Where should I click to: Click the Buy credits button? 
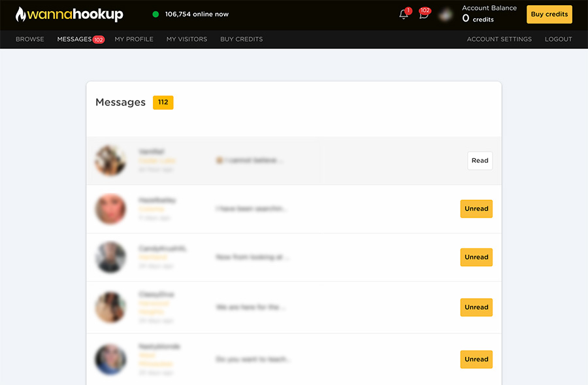pyautogui.click(x=549, y=14)
